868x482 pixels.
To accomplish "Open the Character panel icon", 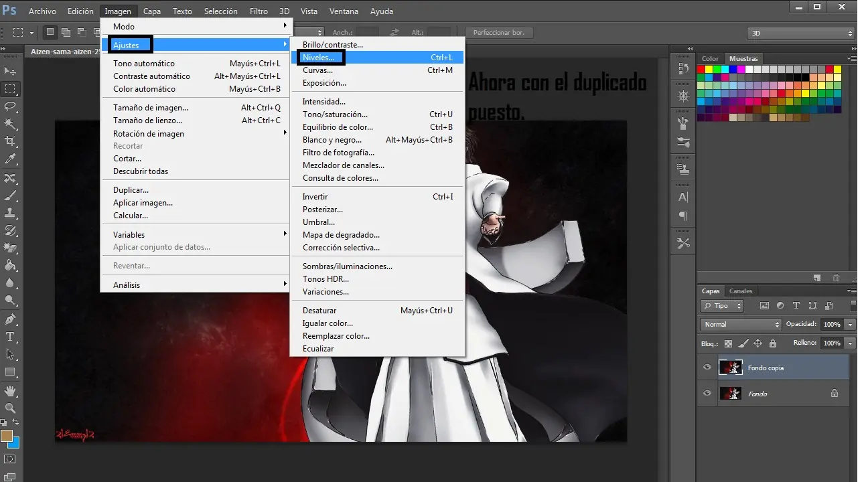I will coord(683,197).
